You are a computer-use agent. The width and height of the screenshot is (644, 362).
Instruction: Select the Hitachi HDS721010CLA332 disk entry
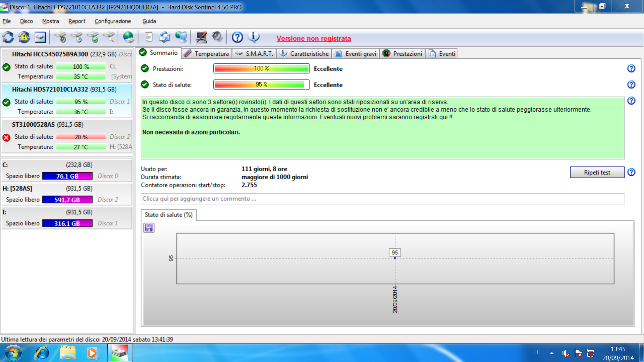67,101
